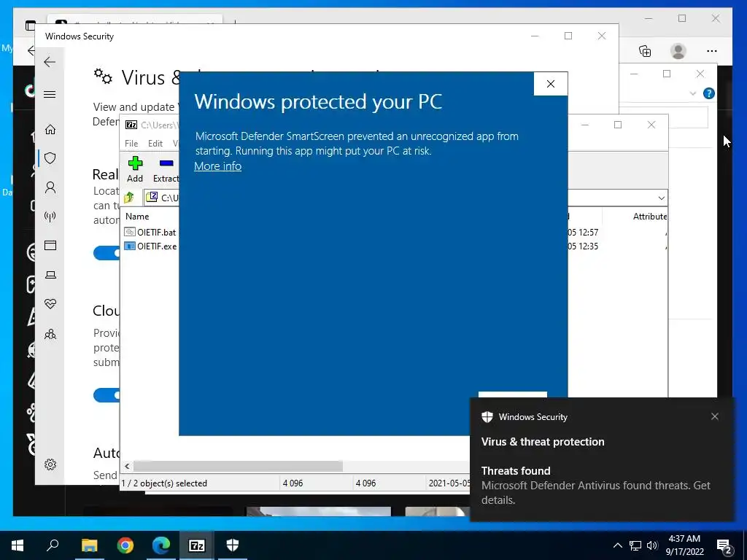Open Windows Security settings gear
The height and width of the screenshot is (560, 747).
(50, 464)
